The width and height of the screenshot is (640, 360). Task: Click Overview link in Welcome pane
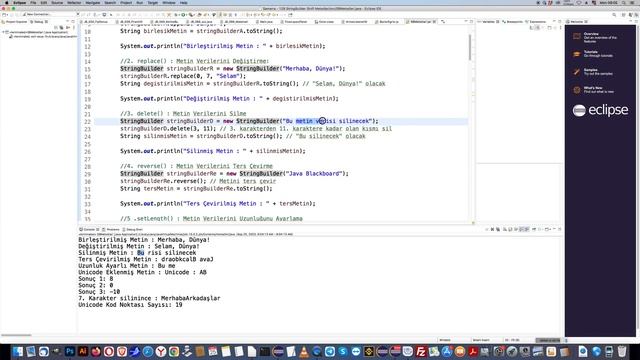[x=591, y=34]
